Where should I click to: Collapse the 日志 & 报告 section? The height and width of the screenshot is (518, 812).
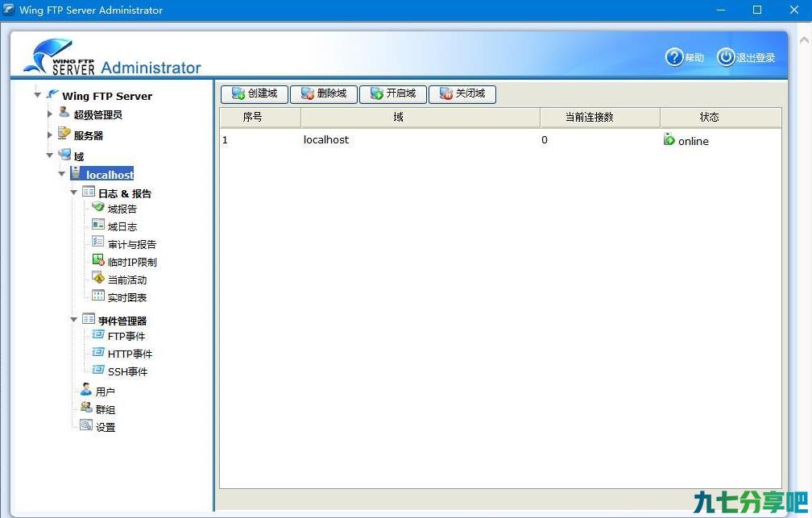(73, 193)
